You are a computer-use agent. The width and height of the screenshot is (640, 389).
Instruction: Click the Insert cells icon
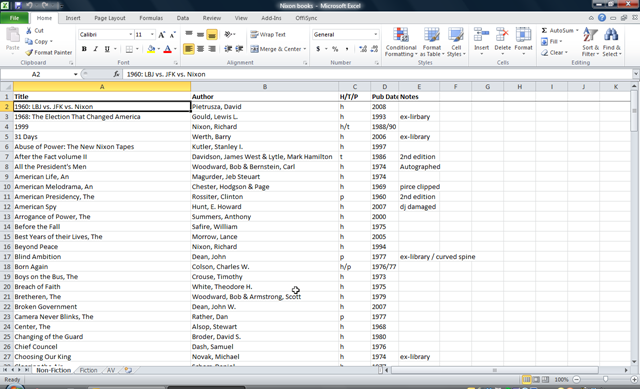click(481, 35)
